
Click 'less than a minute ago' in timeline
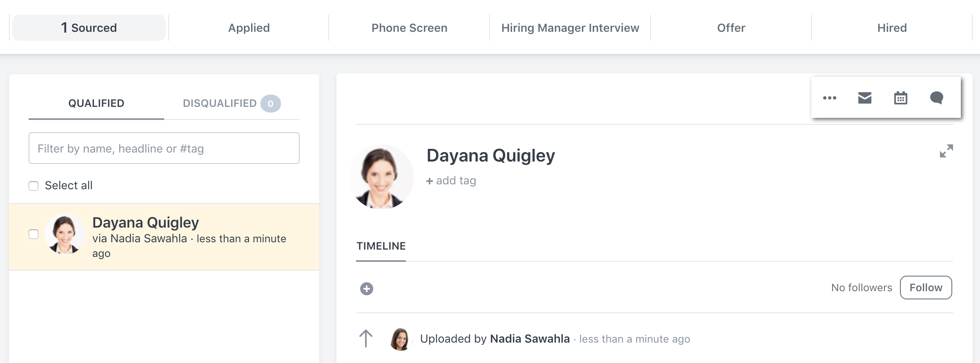tap(635, 339)
